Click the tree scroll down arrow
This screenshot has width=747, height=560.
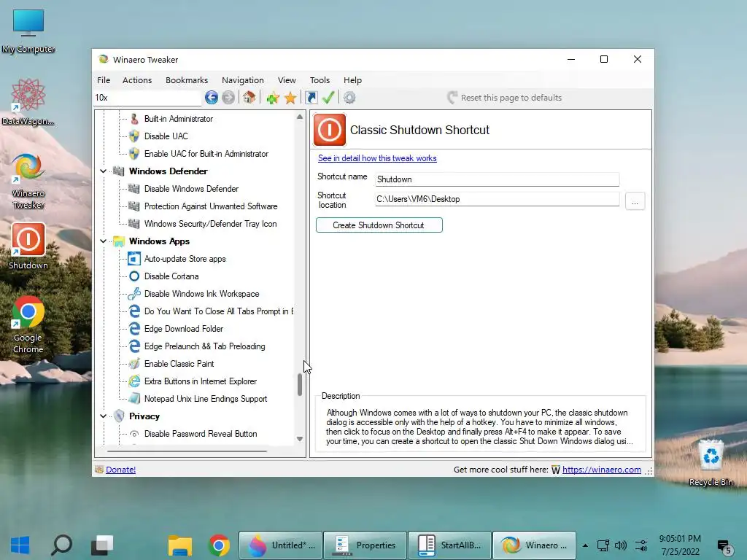coord(300,439)
